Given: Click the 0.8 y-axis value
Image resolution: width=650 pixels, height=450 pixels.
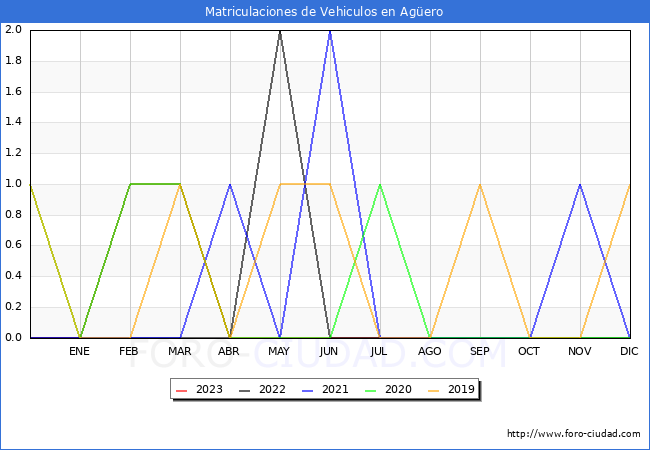Looking at the screenshot, I should pyautogui.click(x=13, y=214).
